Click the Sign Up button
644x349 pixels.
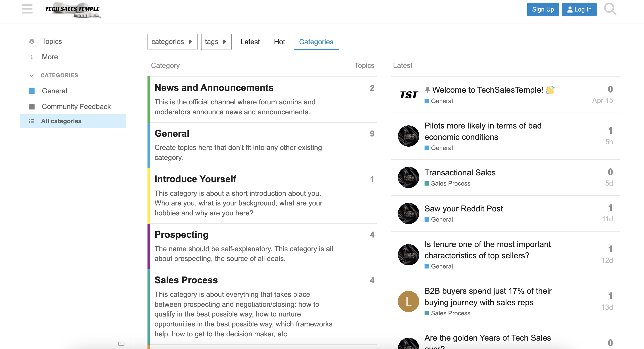pos(543,10)
